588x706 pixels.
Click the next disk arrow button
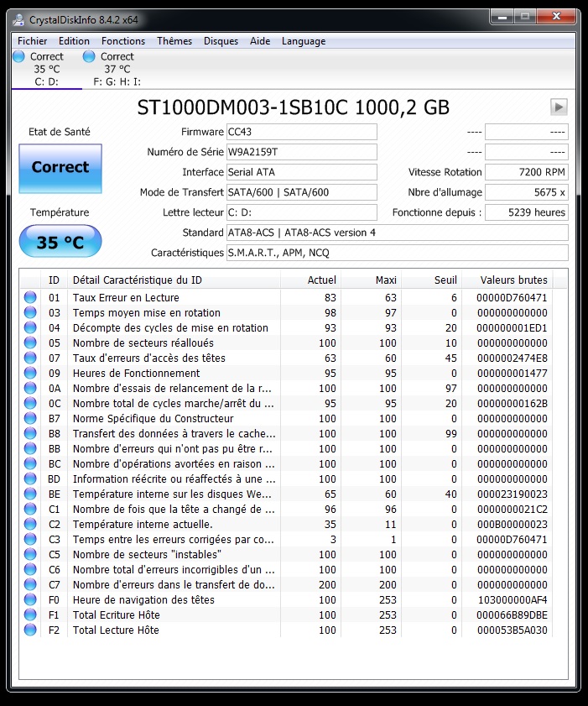click(x=559, y=107)
